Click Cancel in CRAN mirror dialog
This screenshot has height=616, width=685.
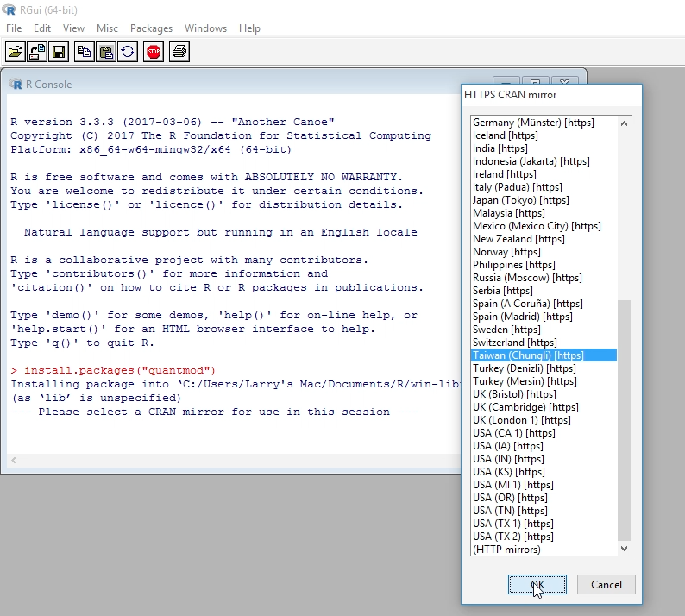pos(606,585)
